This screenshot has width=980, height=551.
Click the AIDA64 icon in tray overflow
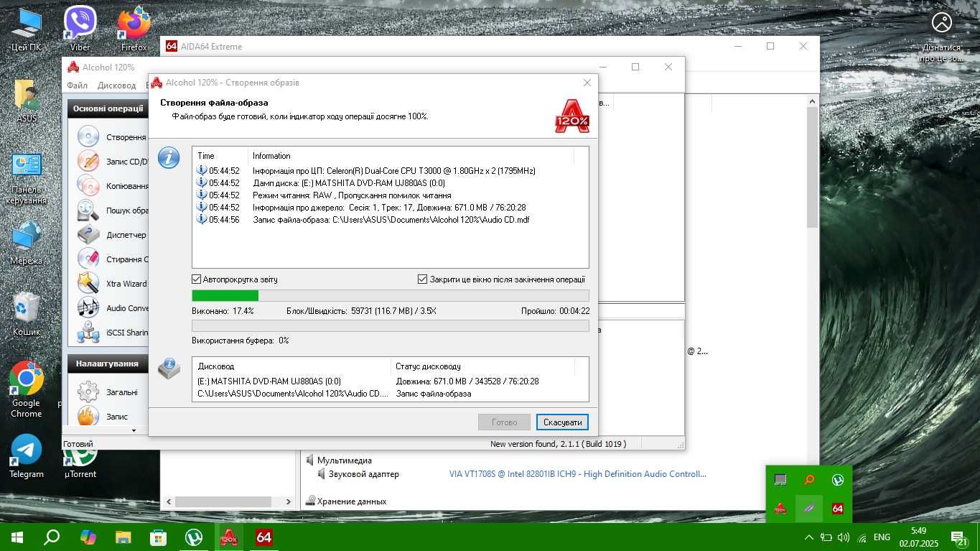(x=837, y=509)
